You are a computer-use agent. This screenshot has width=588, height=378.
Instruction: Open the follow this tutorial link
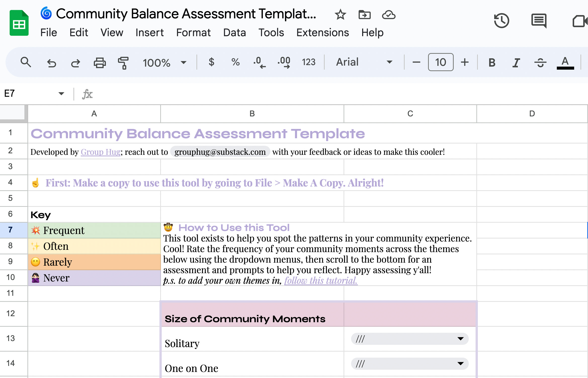(x=321, y=280)
